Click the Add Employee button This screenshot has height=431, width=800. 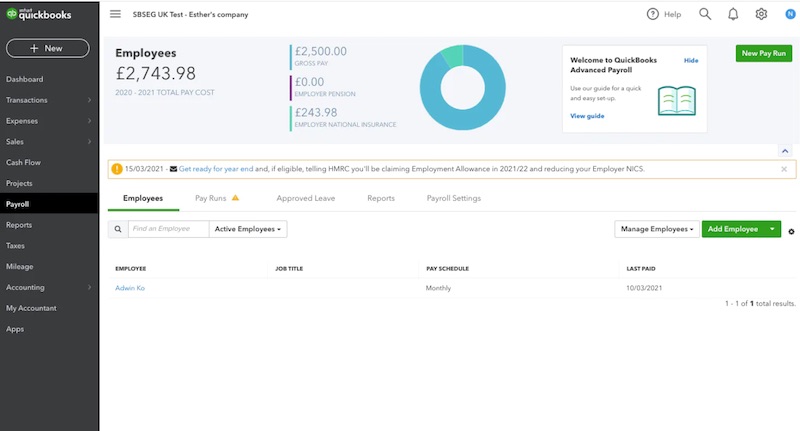click(x=733, y=229)
